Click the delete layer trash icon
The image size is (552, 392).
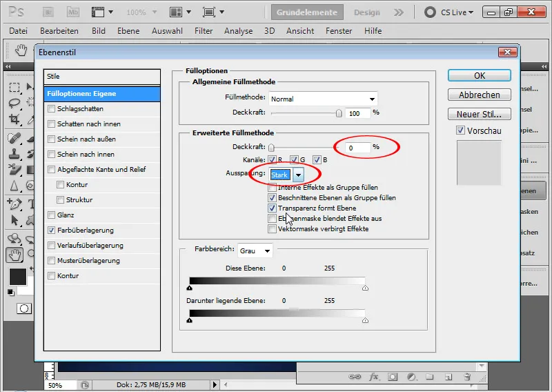(x=467, y=377)
